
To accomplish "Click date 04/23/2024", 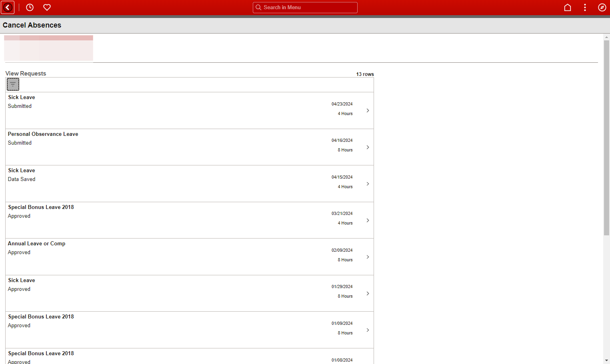I will [342, 104].
